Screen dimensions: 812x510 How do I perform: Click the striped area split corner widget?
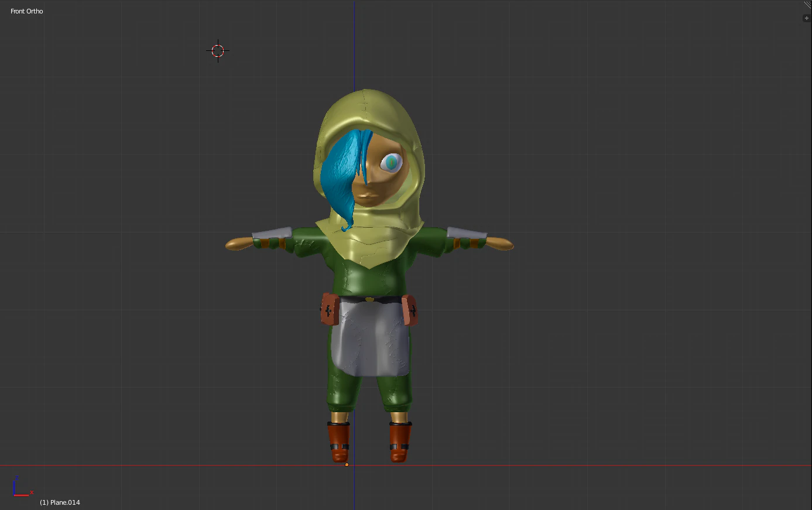coord(807,5)
